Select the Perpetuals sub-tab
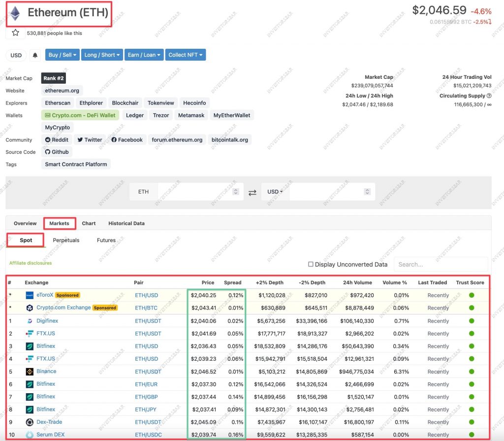 pyautogui.click(x=66, y=240)
